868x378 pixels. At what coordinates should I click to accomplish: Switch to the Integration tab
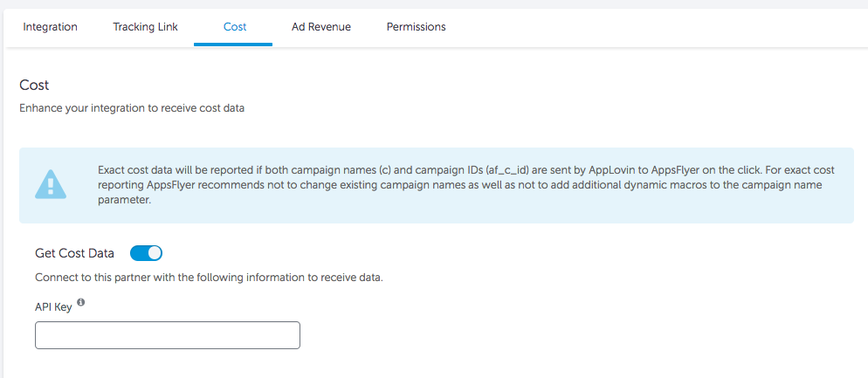pos(51,26)
